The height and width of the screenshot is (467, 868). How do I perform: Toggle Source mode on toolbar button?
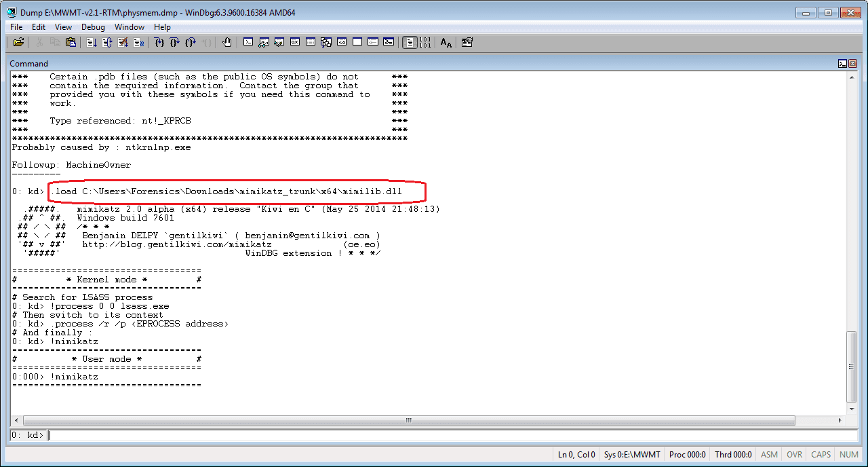pyautogui.click(x=410, y=42)
